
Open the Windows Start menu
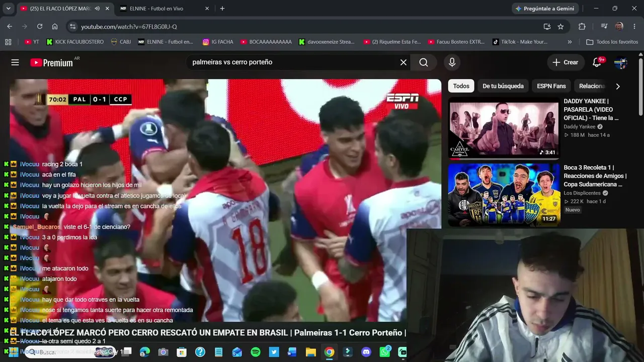tap(14, 352)
